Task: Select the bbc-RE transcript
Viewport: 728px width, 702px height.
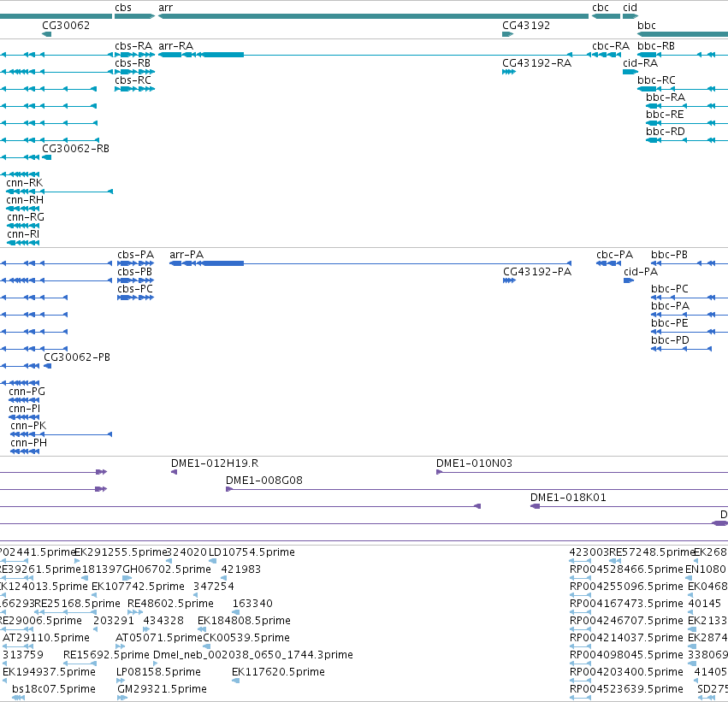Action: pos(687,123)
